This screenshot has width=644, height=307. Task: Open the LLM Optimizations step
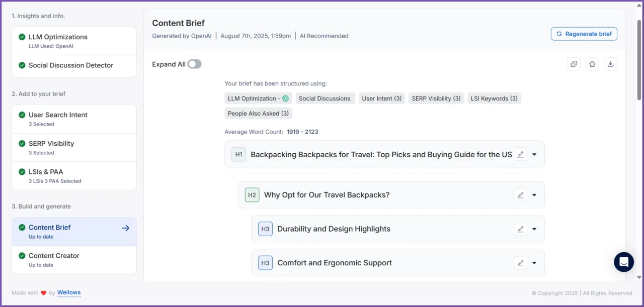pos(74,41)
